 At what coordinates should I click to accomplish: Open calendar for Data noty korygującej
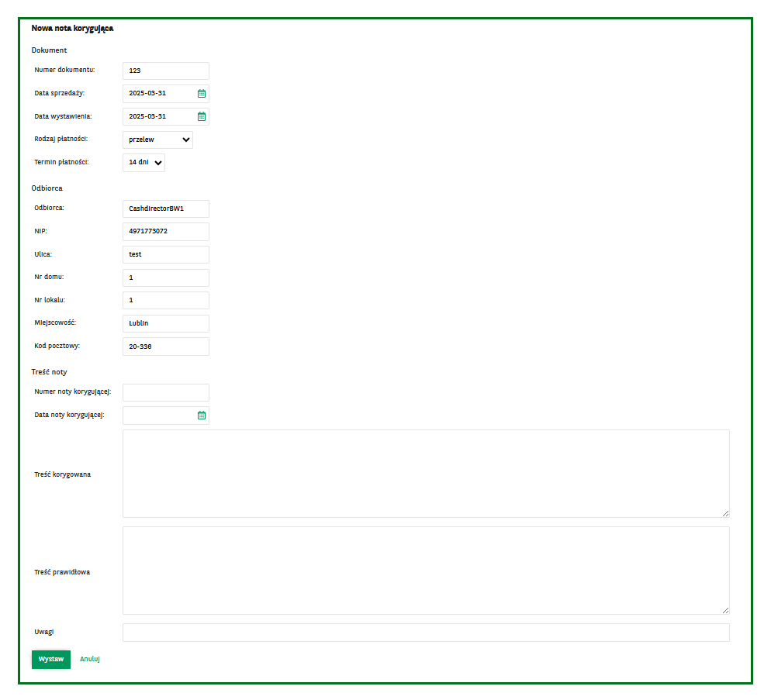pos(202,416)
